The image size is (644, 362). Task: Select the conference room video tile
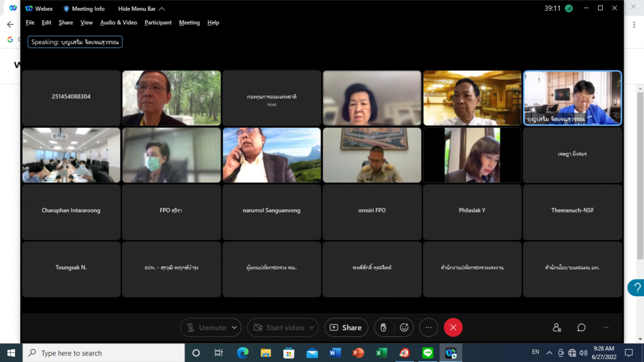[x=71, y=155]
